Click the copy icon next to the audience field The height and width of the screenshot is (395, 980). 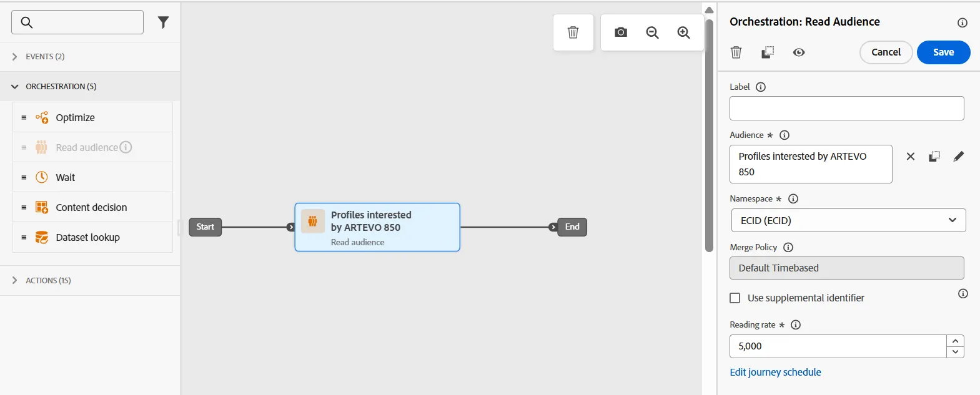(x=934, y=157)
